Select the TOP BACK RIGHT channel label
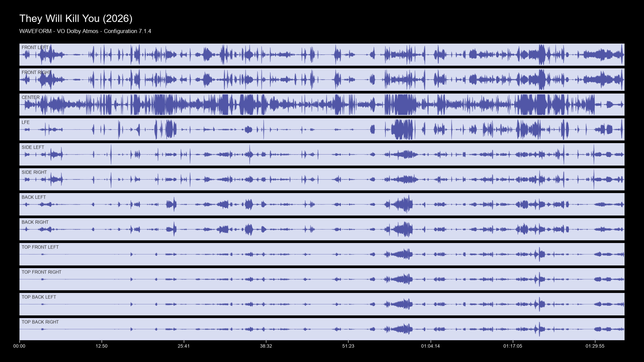The width and height of the screenshot is (644, 362). pos(40,322)
